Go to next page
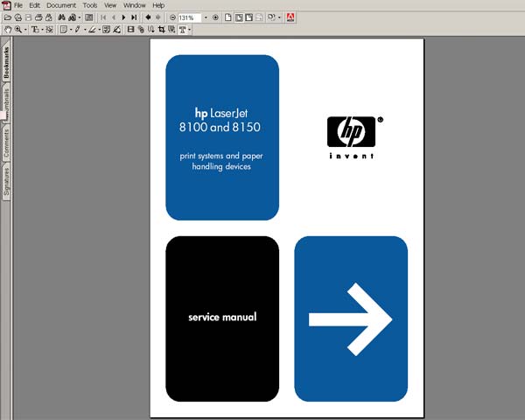 [123, 17]
